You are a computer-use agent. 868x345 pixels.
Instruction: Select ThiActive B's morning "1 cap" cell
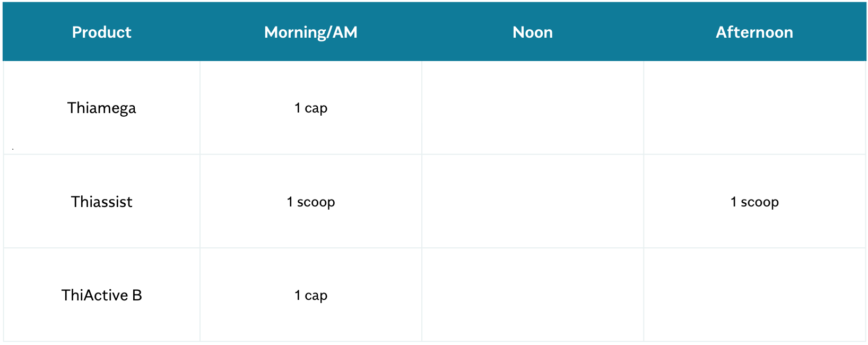[x=310, y=296]
